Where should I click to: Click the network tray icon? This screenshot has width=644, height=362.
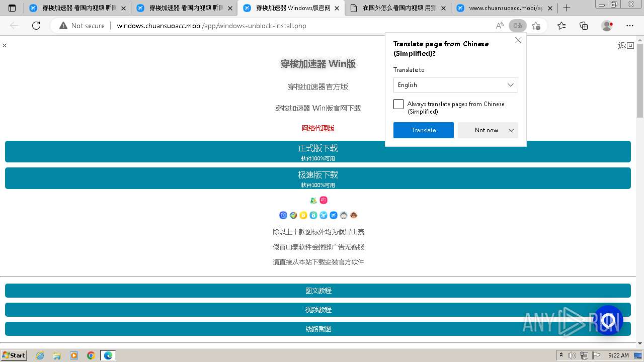pyautogui.click(x=584, y=355)
